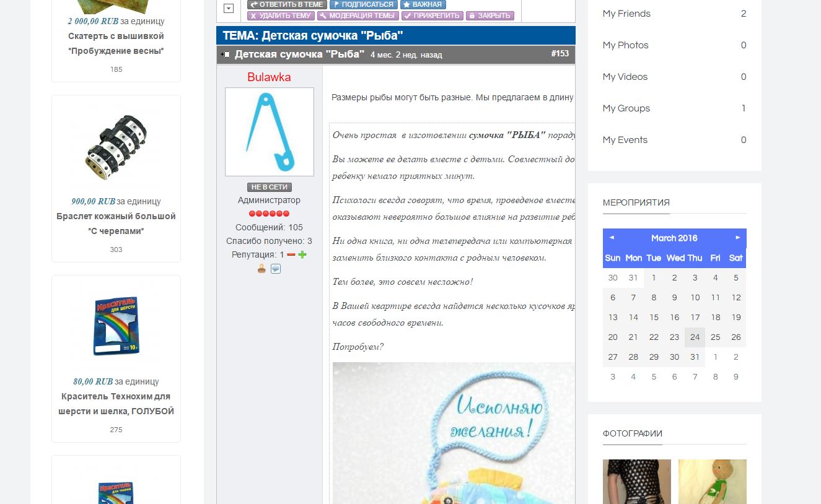This screenshot has width=821, height=504.
Task: Mark topic with the 'Важная' button
Action: coord(423,4)
